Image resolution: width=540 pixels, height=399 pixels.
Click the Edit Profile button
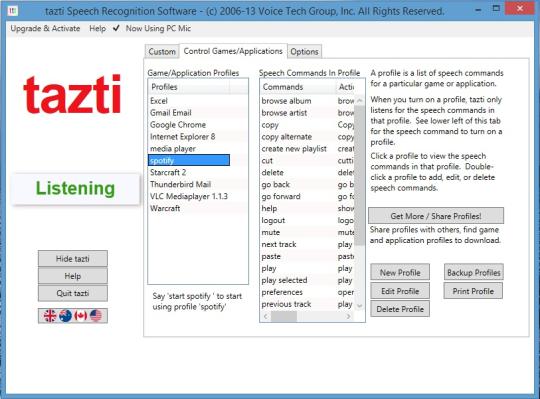[x=400, y=291]
